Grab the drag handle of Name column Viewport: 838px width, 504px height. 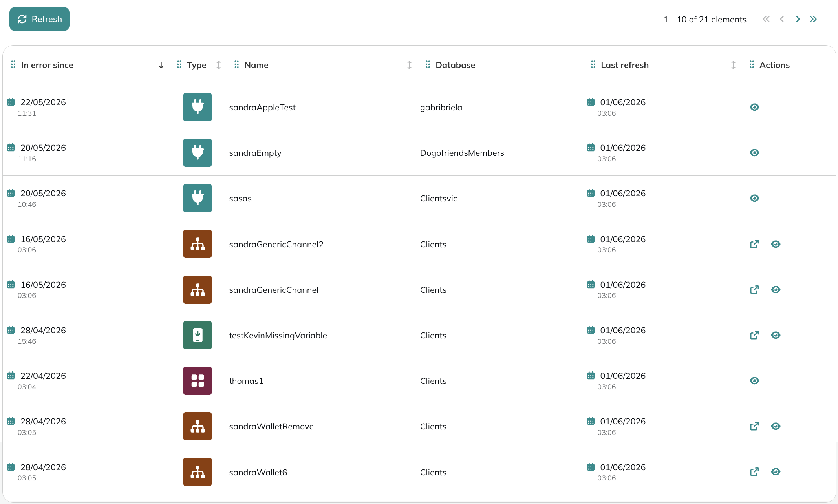tap(236, 64)
